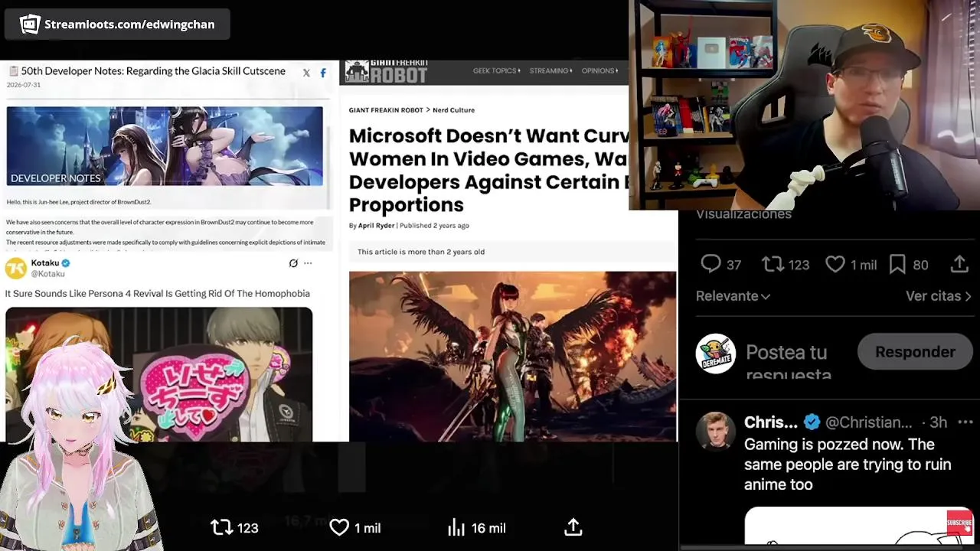
Task: Open more options on the Chris reply
Action: click(965, 422)
